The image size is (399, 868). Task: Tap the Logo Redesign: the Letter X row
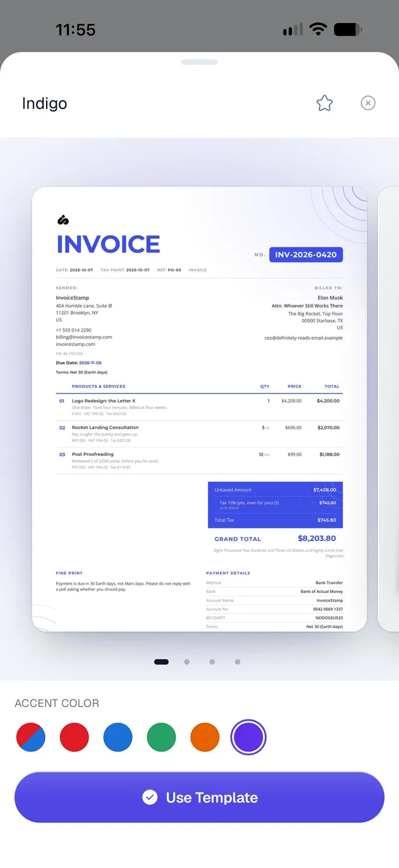coord(199,407)
